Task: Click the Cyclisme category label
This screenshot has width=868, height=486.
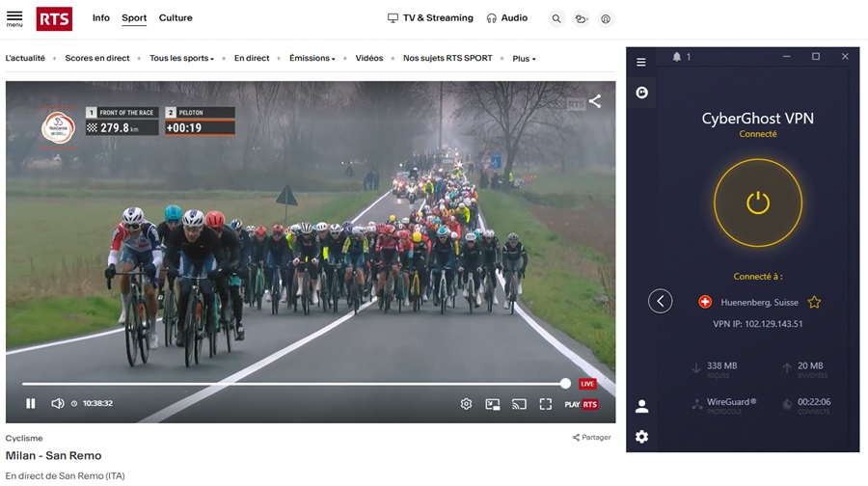Action: tap(24, 438)
